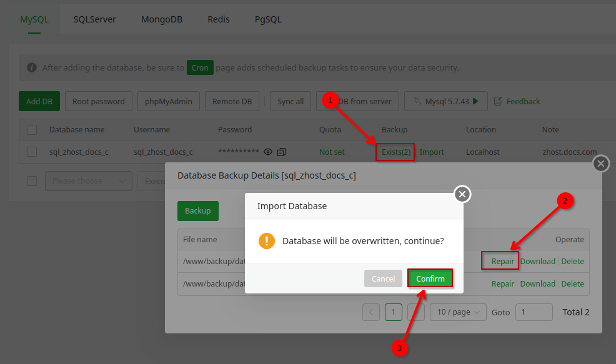Click the Feedback edit icon

click(498, 101)
